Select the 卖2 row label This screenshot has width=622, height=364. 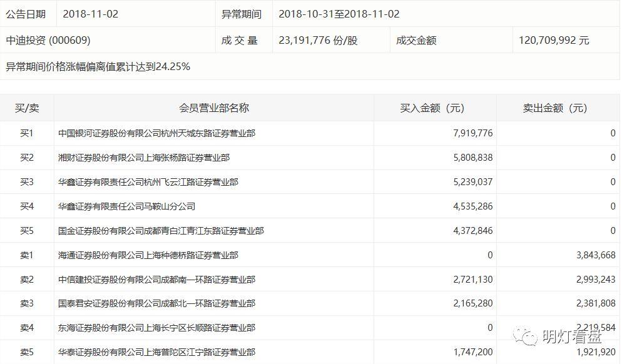point(26,280)
